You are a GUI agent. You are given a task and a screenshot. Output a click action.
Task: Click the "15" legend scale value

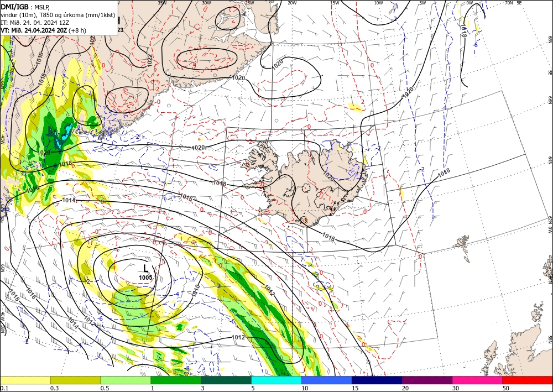(x=355, y=388)
